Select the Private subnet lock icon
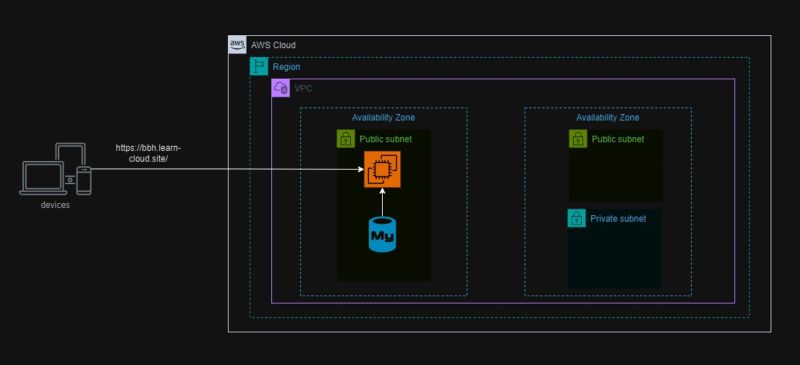This screenshot has width=800, height=365. 577,218
